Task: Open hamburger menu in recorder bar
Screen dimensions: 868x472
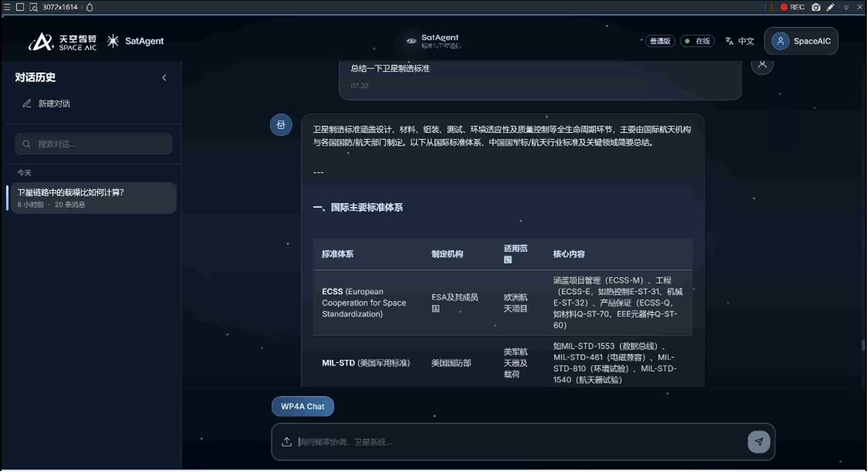Action: tap(7, 7)
